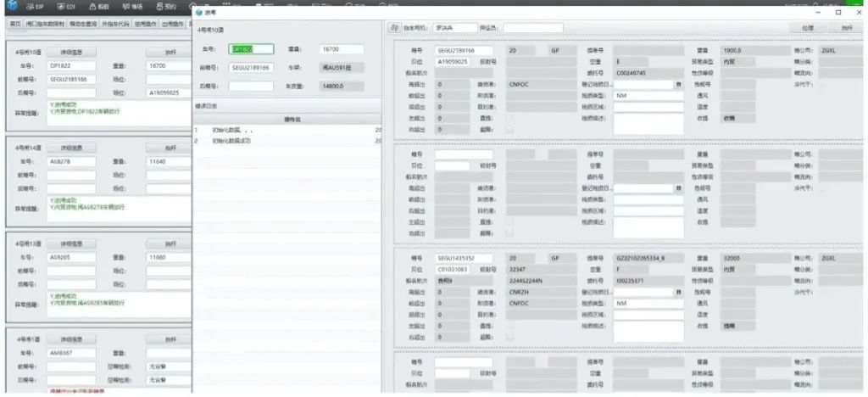Screen dimensions: 868x397
Task: Click the dialog window title icon
Action: click(x=199, y=13)
